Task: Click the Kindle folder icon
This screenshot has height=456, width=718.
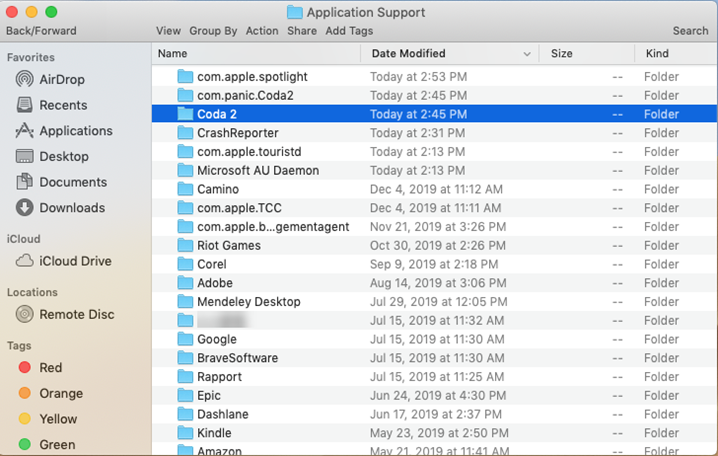Action: coord(185,433)
